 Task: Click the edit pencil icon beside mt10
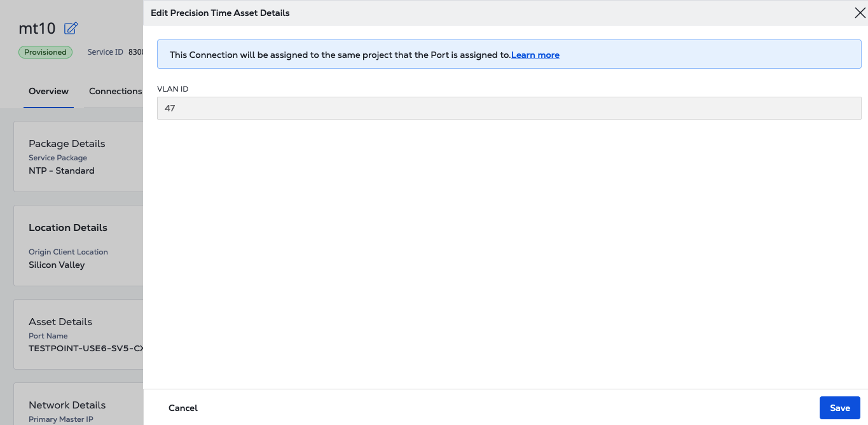(71, 28)
